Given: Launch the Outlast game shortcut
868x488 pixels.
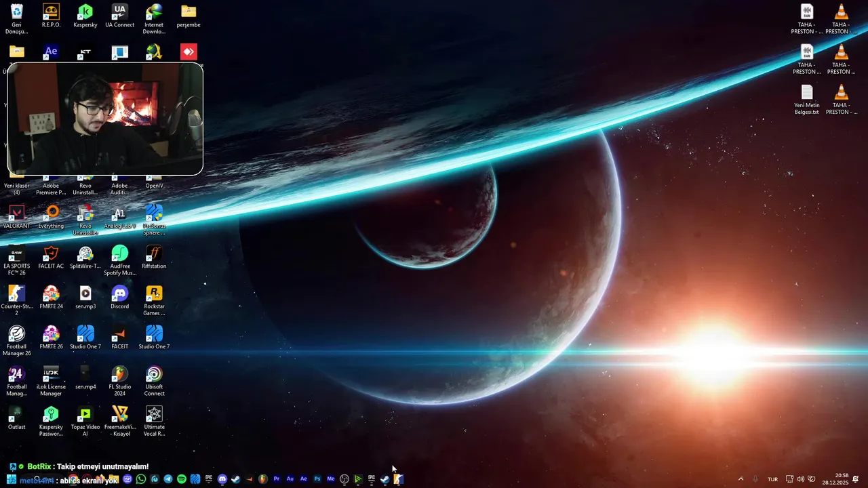Looking at the screenshot, I should (x=16, y=418).
